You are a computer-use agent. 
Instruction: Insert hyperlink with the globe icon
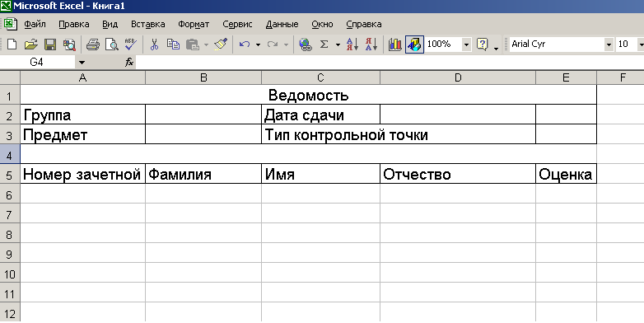[x=306, y=44]
